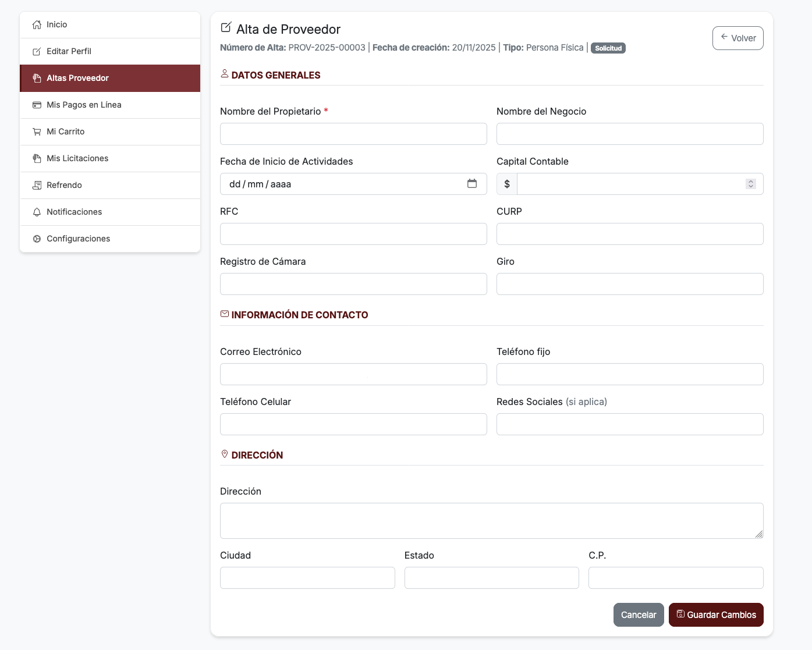
Task: Click the Capital Contable amount field
Action: coord(640,184)
